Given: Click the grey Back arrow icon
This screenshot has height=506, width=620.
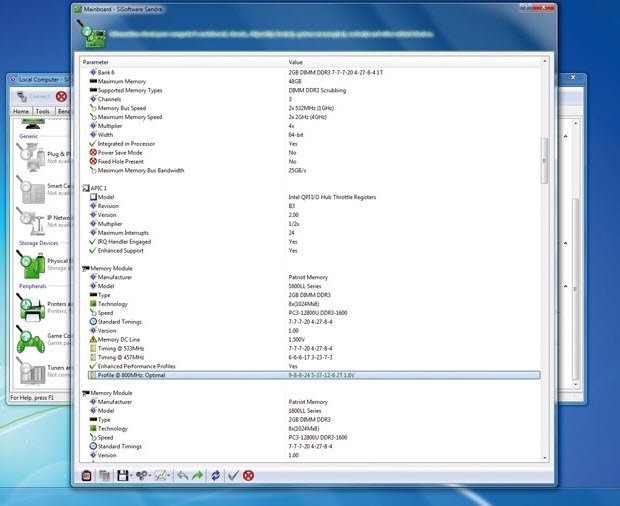Looking at the screenshot, I should coord(181,475).
